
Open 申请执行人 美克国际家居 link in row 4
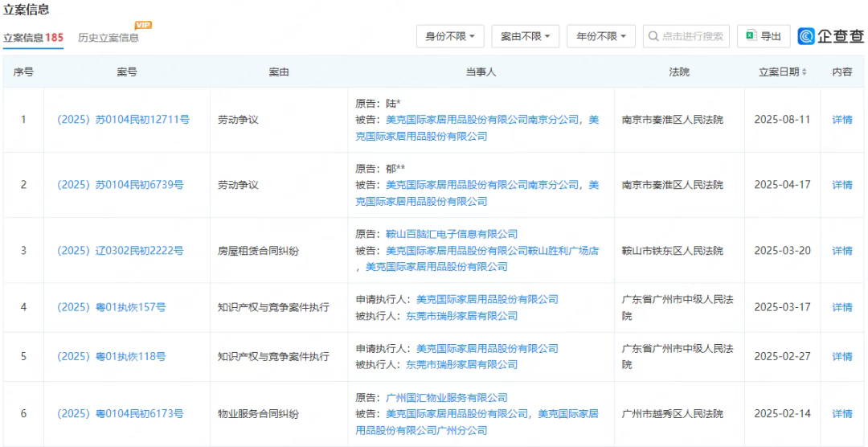(x=487, y=299)
